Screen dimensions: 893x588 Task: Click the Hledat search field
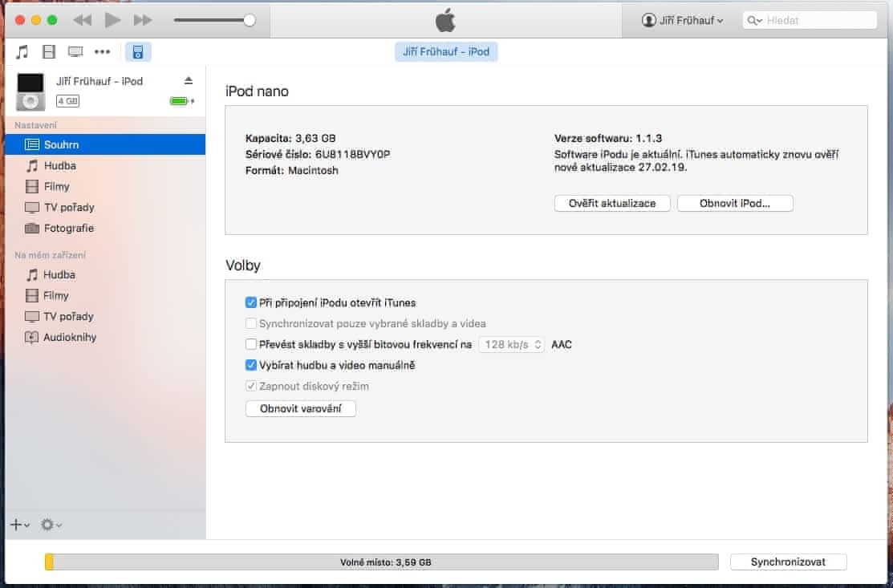(810, 21)
